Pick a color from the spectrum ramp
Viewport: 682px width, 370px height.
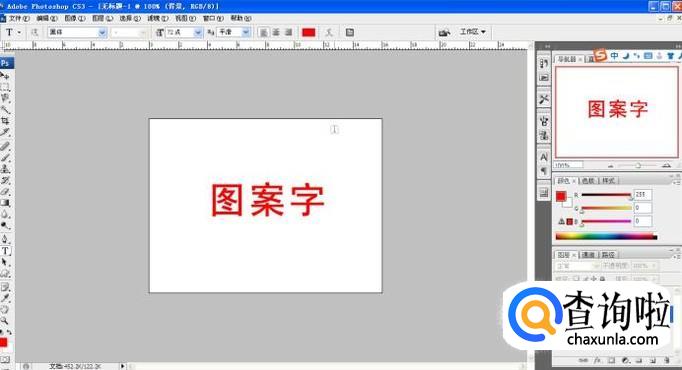pos(606,237)
